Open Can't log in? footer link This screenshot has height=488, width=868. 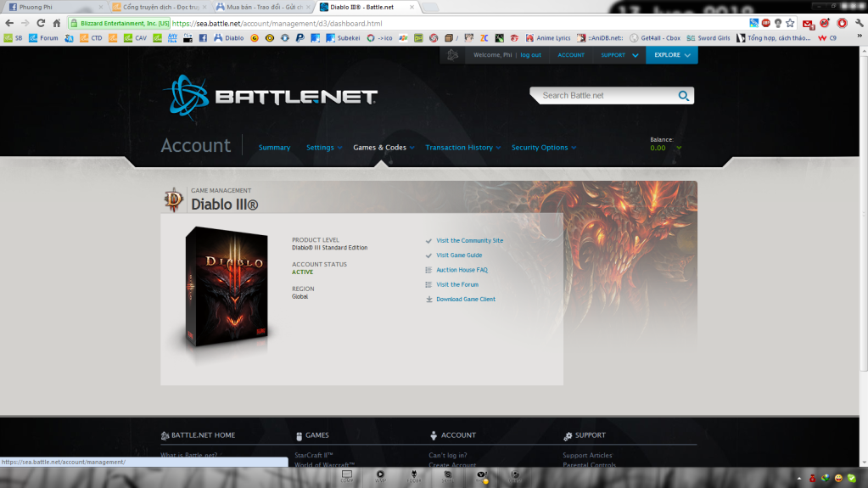click(x=447, y=455)
